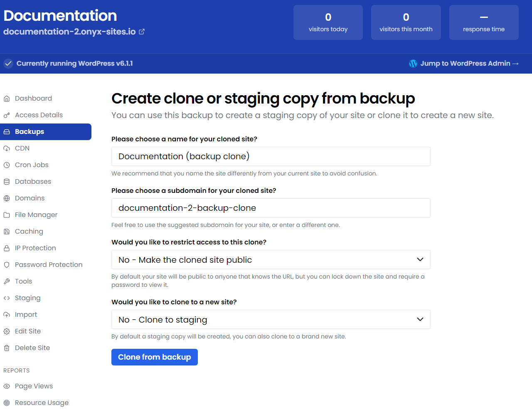The height and width of the screenshot is (417, 532).
Task: Select Tools in the sidebar
Action: tap(46, 281)
